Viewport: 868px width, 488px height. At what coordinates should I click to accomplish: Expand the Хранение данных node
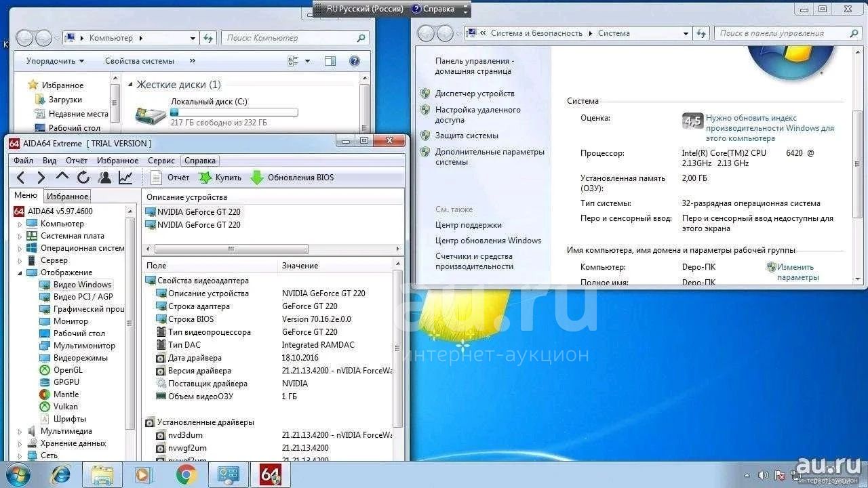point(20,443)
